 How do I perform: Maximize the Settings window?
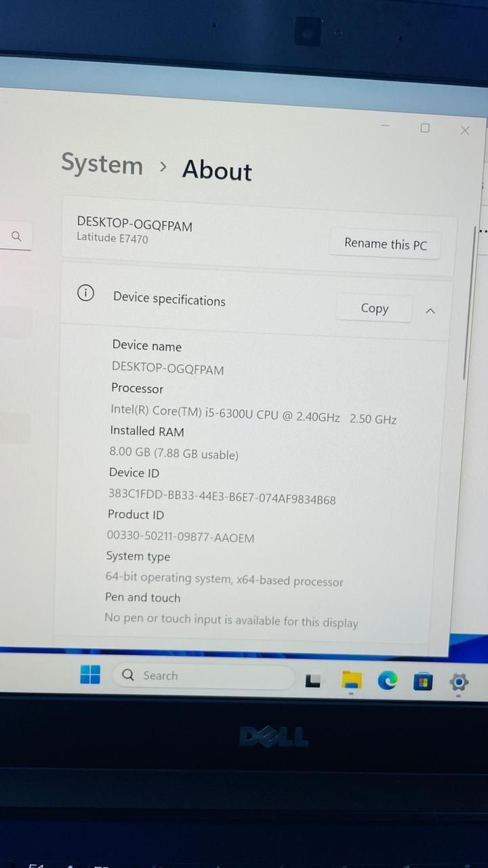pyautogui.click(x=425, y=128)
